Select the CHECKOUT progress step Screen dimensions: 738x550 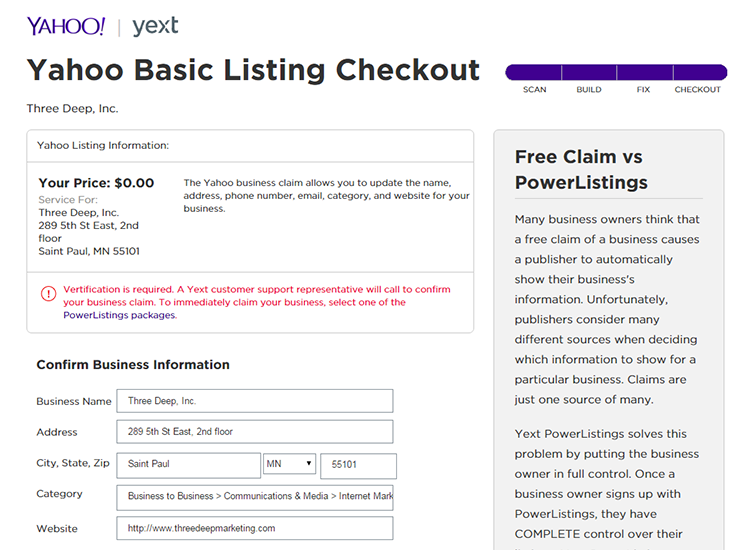point(697,90)
